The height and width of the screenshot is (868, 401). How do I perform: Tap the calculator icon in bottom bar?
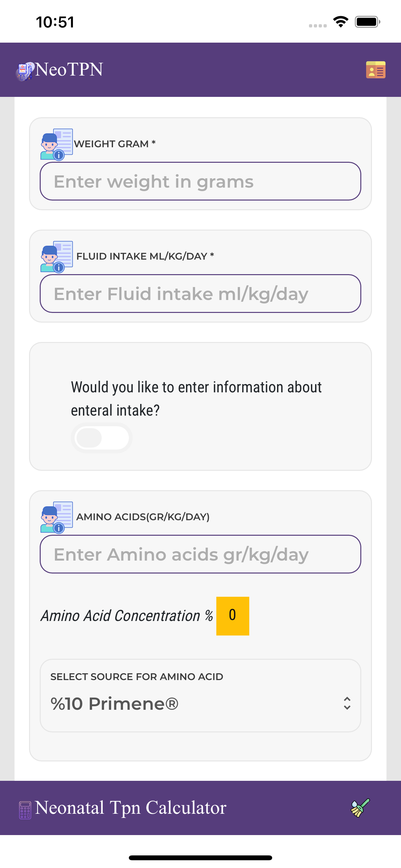pos(25,810)
